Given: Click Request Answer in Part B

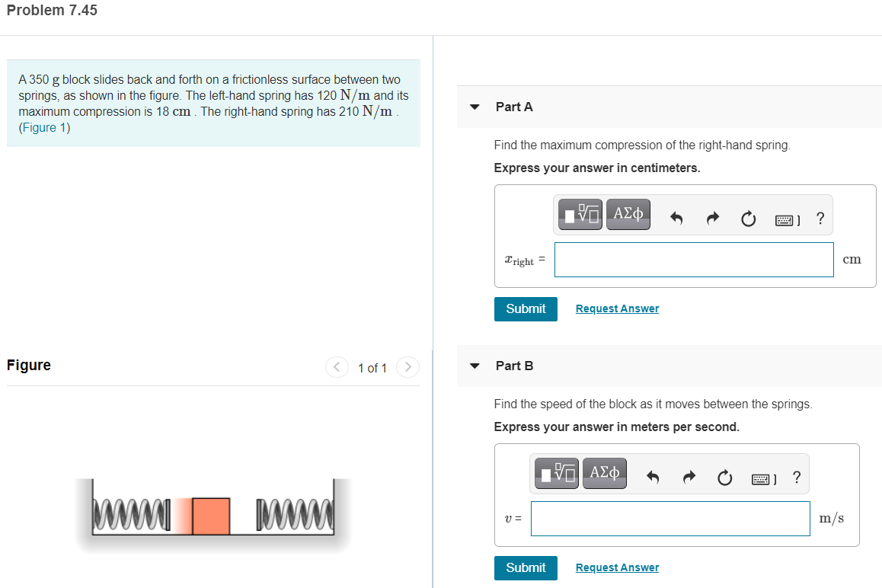Looking at the screenshot, I should pyautogui.click(x=617, y=567).
